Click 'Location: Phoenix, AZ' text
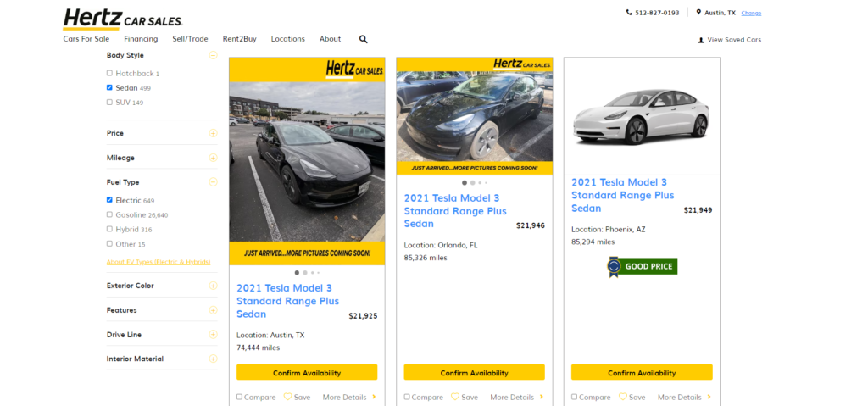The height and width of the screenshot is (406, 868). point(609,229)
